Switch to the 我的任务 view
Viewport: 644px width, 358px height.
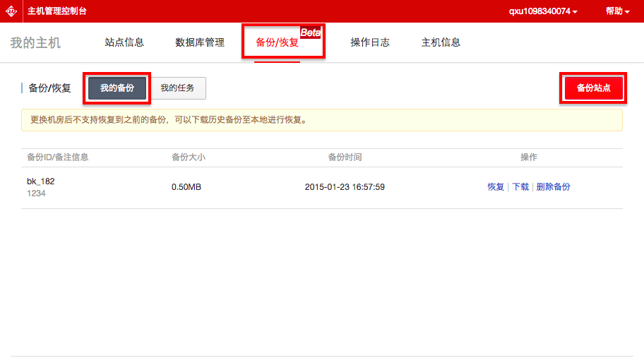(177, 88)
